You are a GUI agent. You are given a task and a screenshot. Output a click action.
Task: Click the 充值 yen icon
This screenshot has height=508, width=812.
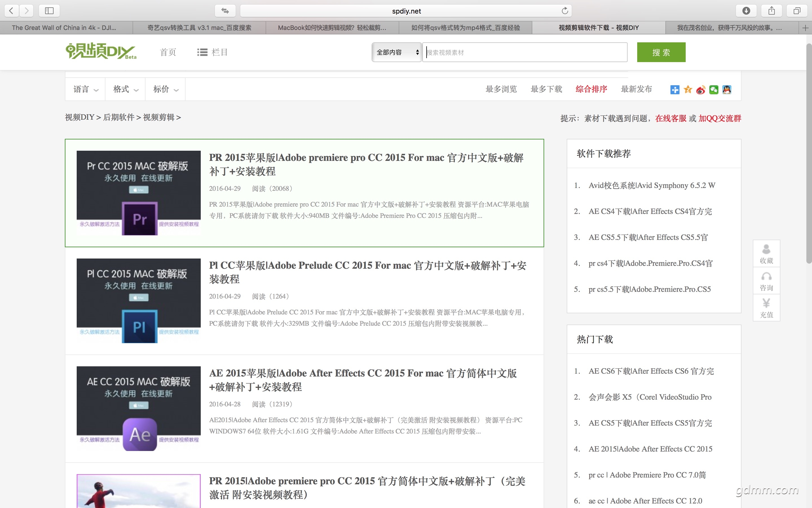pos(766,308)
